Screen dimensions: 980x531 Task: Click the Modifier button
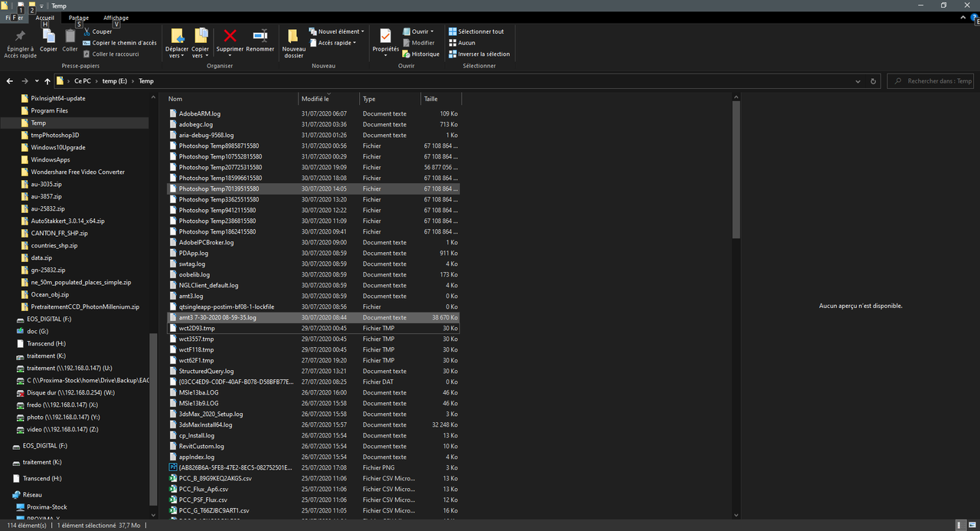[418, 43]
